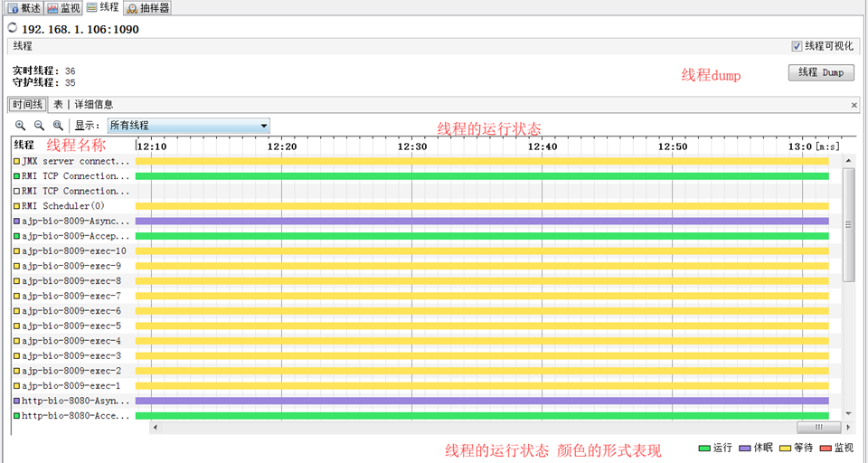Click the 12:20 time marker on the ruler

pyautogui.click(x=282, y=146)
